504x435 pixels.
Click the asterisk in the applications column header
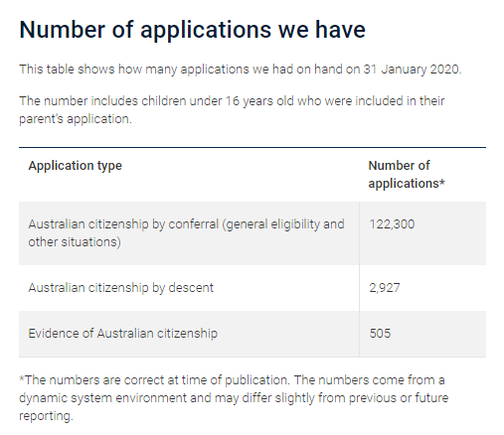tap(442, 183)
